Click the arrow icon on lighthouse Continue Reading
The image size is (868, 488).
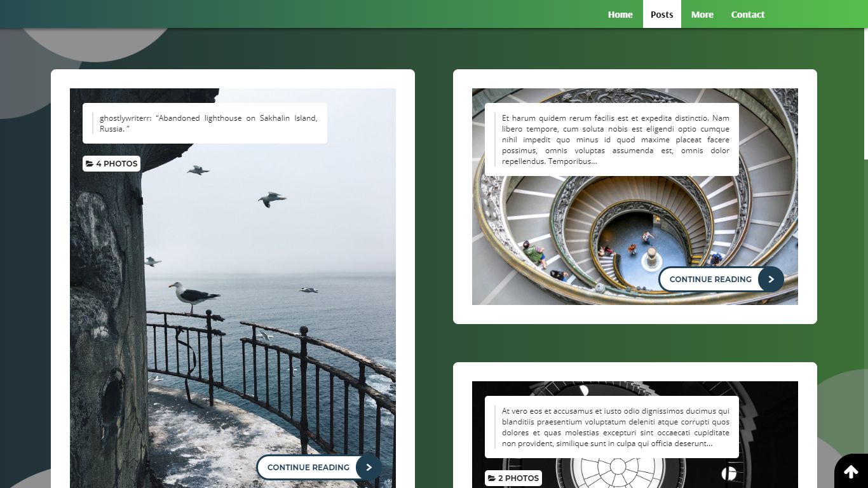[369, 467]
